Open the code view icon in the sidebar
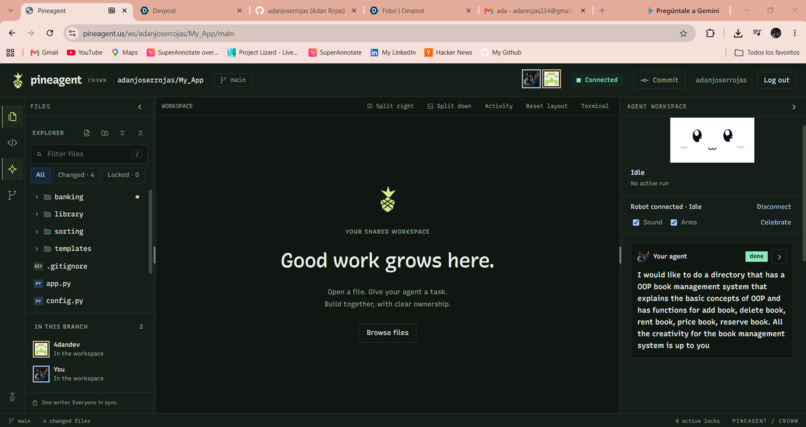The width and height of the screenshot is (806, 427). [x=12, y=143]
